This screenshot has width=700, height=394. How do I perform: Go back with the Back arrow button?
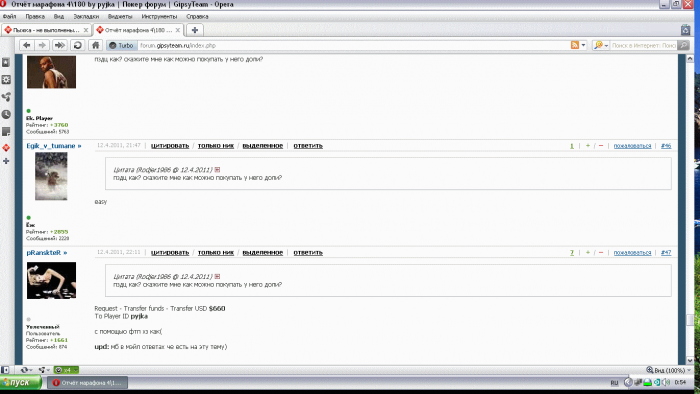pyautogui.click(x=26, y=45)
